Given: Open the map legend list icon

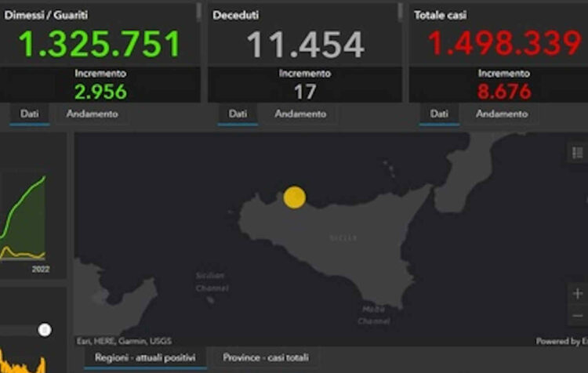Looking at the screenshot, I should 577,153.
